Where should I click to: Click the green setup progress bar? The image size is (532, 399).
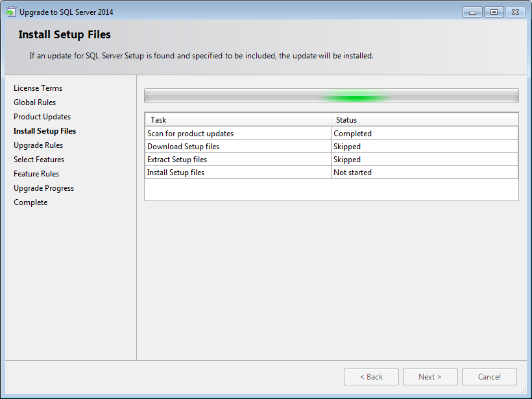332,95
